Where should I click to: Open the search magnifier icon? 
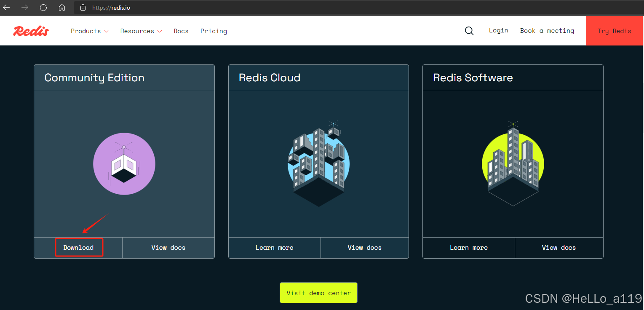(469, 31)
